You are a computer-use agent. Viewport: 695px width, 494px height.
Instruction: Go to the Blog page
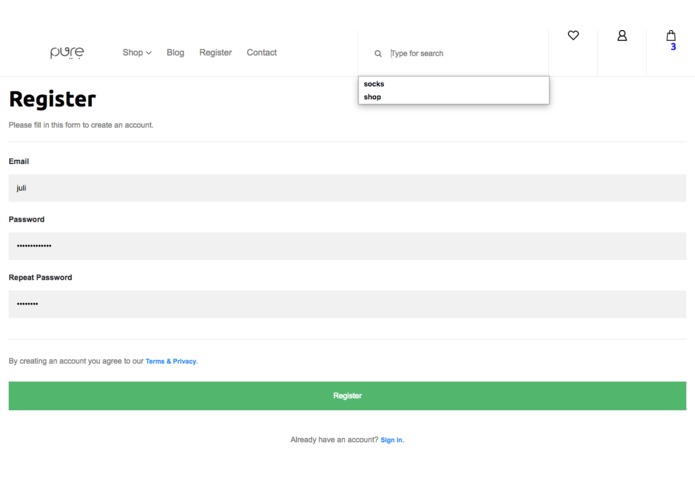175,52
